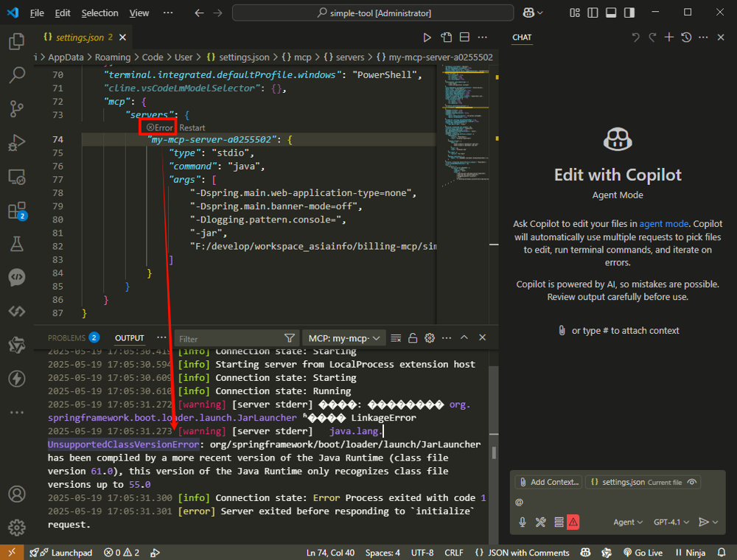Show chat history with clock icon
The width and height of the screenshot is (737, 560).
point(686,38)
